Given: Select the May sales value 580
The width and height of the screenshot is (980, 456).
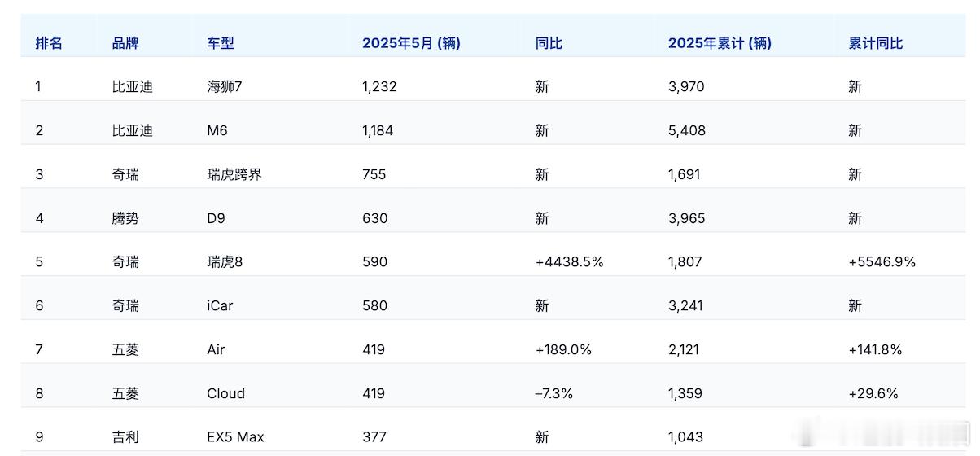Looking at the screenshot, I should 375,306.
